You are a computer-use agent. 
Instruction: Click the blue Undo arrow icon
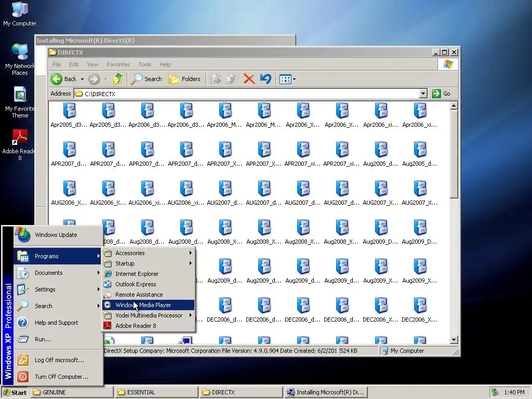point(265,79)
